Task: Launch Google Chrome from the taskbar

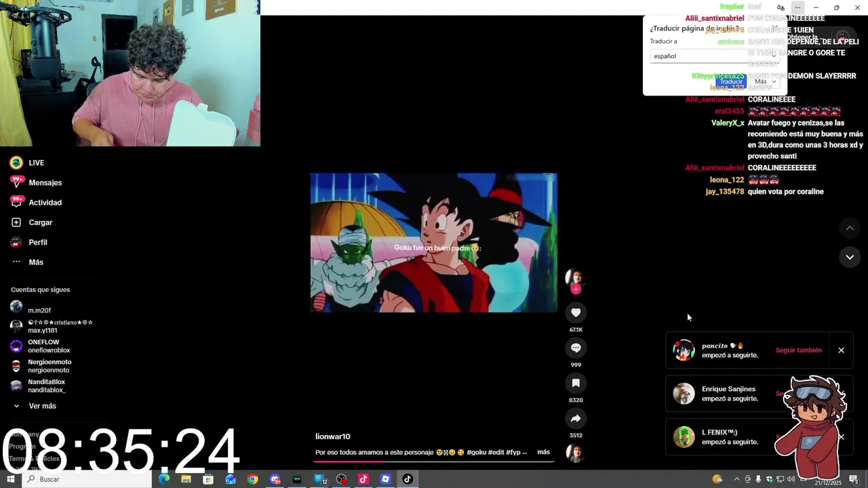Action: pyautogui.click(x=253, y=479)
